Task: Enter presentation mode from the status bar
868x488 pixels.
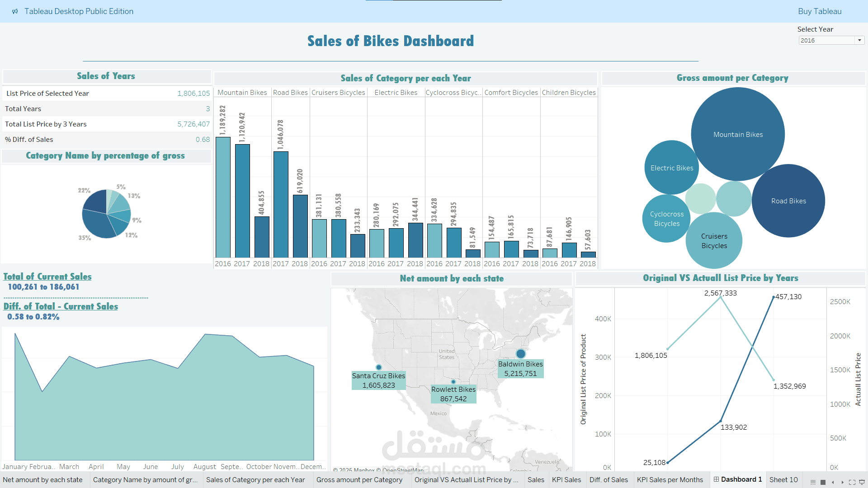Action: point(862,482)
